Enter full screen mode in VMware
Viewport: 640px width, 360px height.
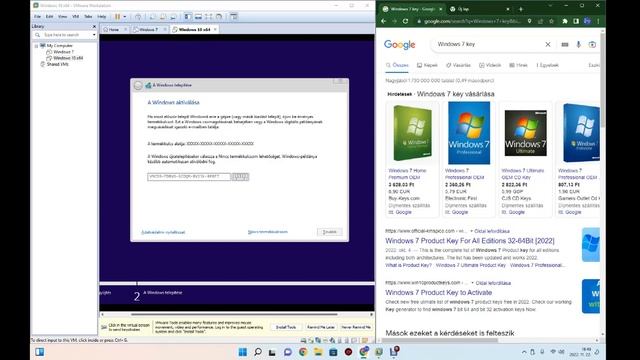(209, 17)
